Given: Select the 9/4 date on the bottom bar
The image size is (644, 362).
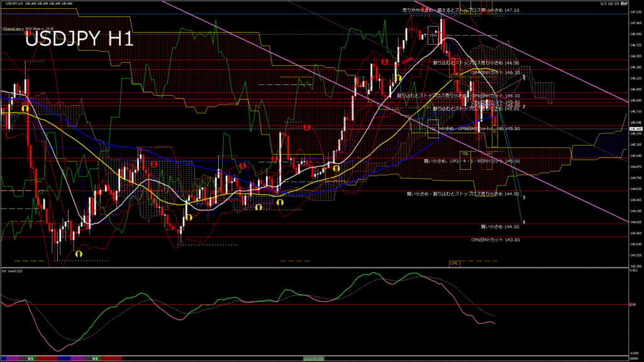Looking at the screenshot, I should (x=95, y=359).
